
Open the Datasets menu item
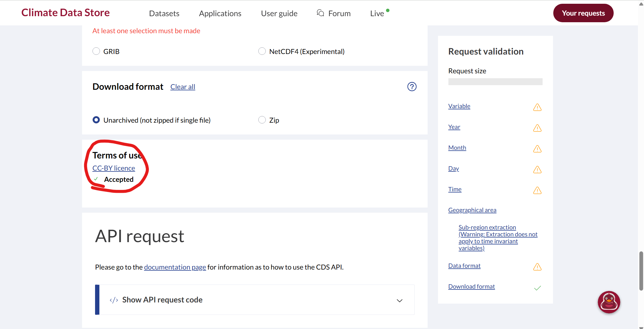click(x=164, y=14)
